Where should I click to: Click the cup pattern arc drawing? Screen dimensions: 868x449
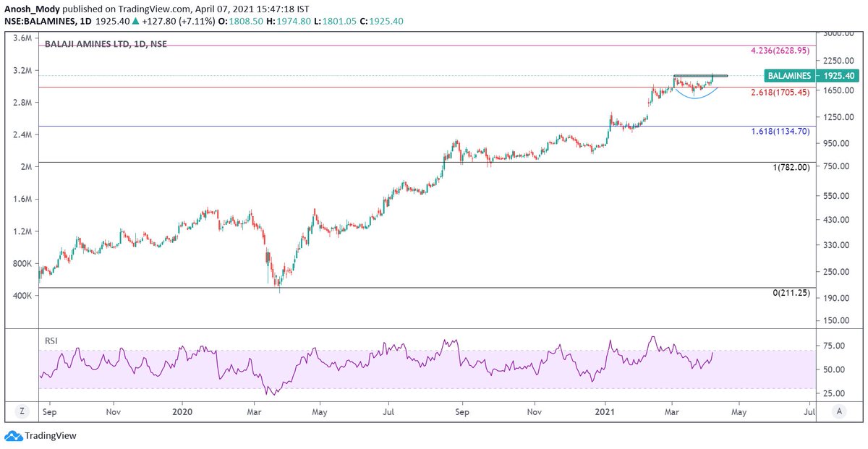(x=696, y=97)
